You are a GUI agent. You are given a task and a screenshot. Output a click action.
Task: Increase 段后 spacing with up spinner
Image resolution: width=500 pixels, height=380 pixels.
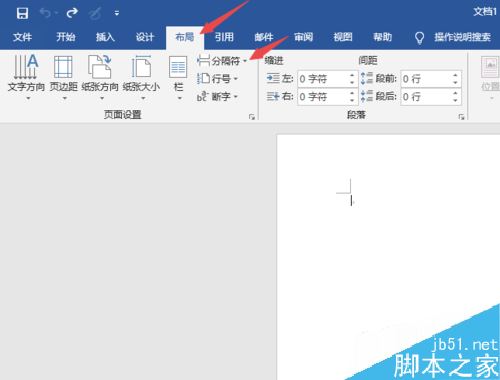[x=456, y=93]
